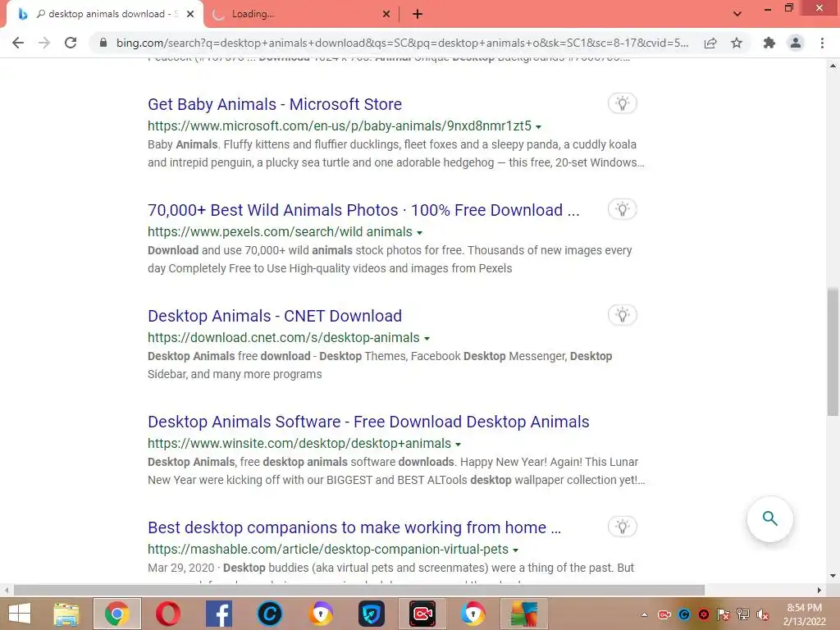Bookmark this page with the star
840x630 pixels.
[737, 43]
